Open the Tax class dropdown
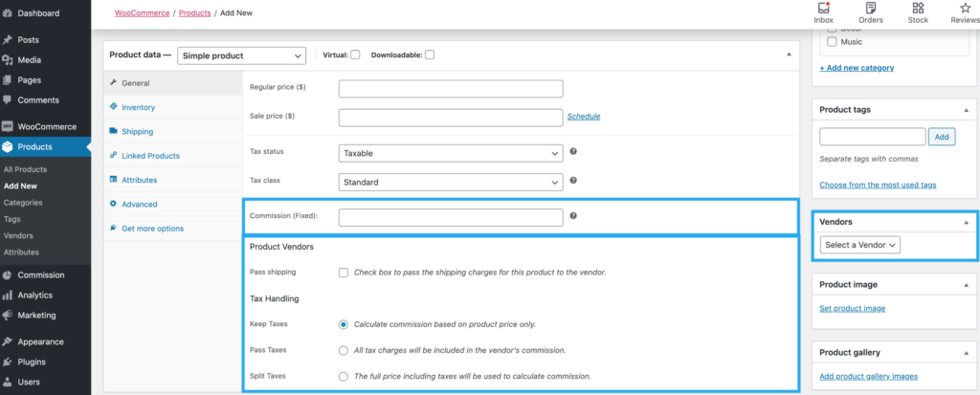This screenshot has width=980, height=395. (x=451, y=183)
